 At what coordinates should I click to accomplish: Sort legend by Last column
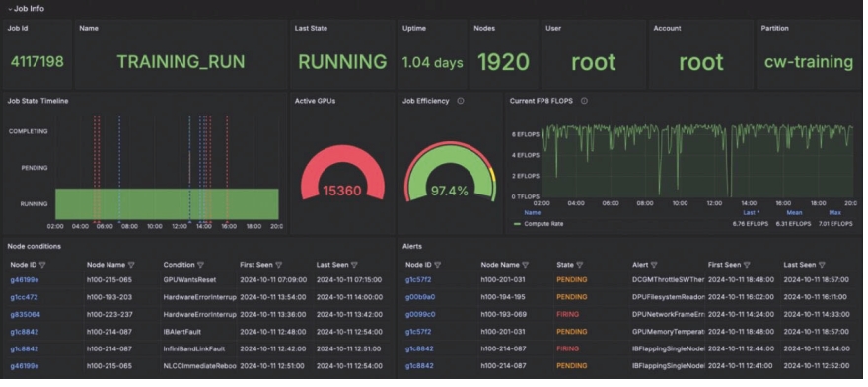point(751,213)
